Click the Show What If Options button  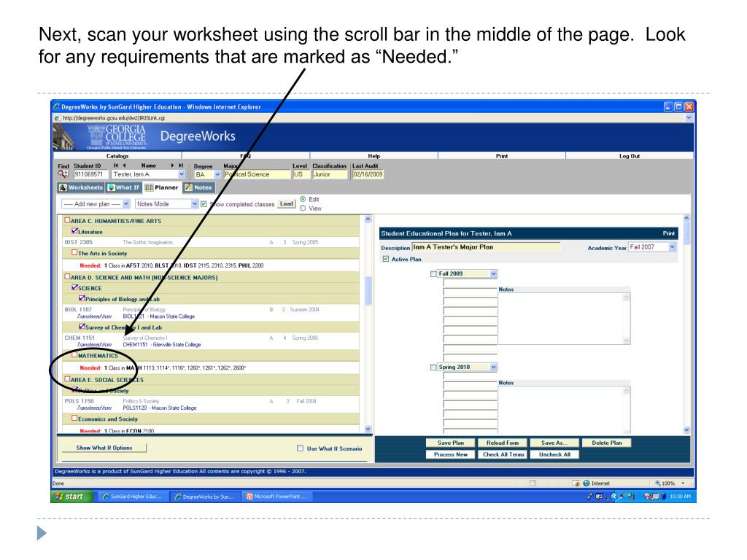click(x=104, y=448)
